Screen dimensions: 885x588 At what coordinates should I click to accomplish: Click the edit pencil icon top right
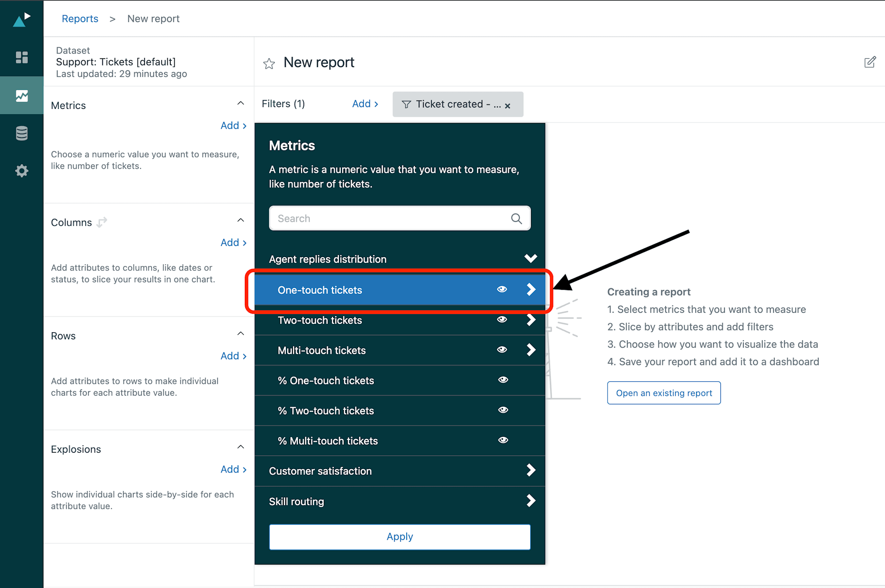[869, 62]
